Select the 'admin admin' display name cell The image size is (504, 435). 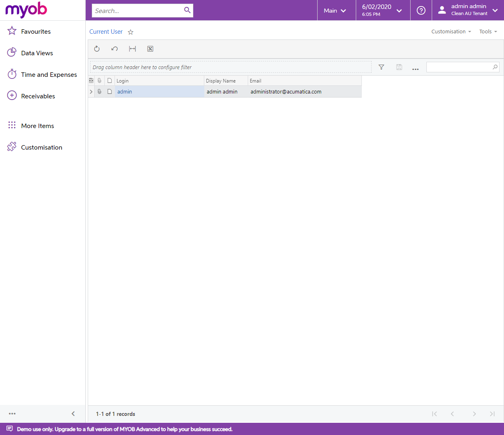(x=226, y=91)
